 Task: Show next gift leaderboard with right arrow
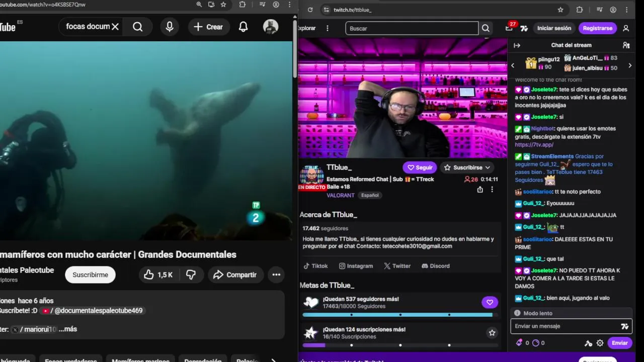tap(630, 65)
